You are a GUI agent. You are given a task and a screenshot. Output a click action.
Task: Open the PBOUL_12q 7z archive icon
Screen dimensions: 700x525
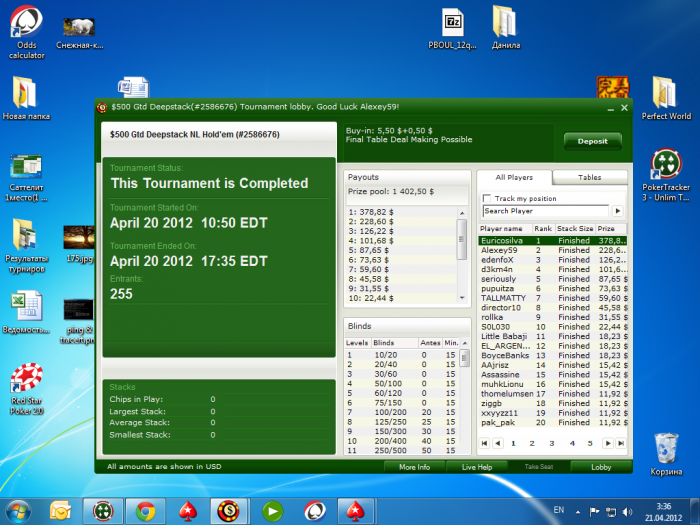(452, 28)
